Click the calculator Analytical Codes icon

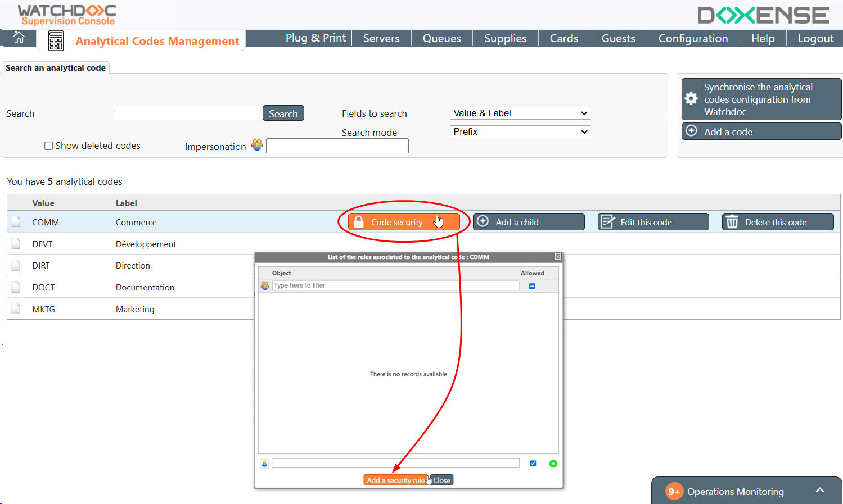pos(56,40)
